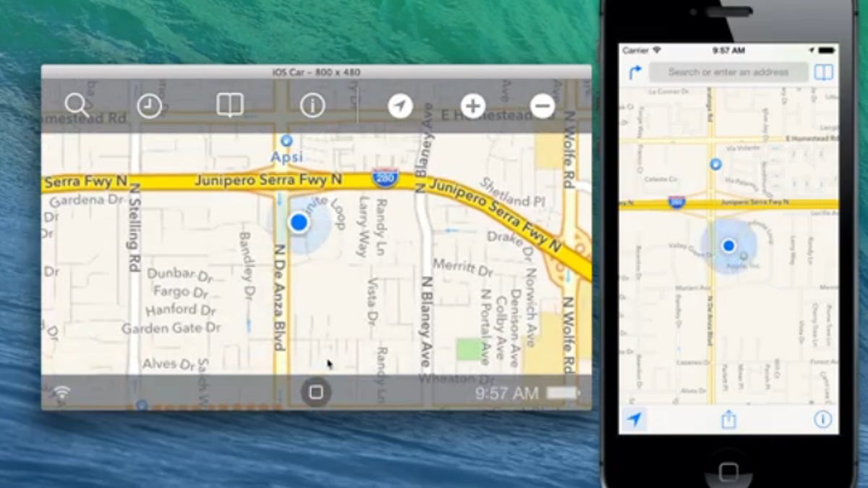This screenshot has width=868, height=488.
Task: Zoom in with the plus button
Action: pyautogui.click(x=472, y=106)
